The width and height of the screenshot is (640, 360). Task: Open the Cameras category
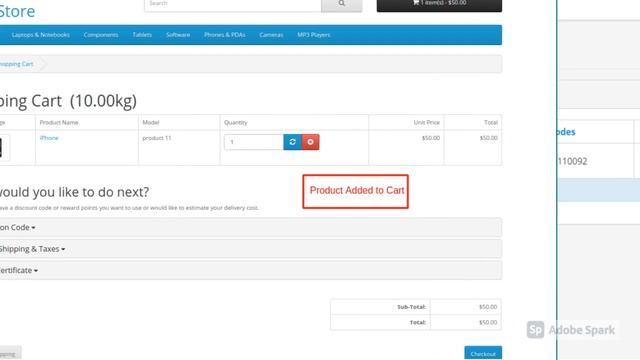271,35
